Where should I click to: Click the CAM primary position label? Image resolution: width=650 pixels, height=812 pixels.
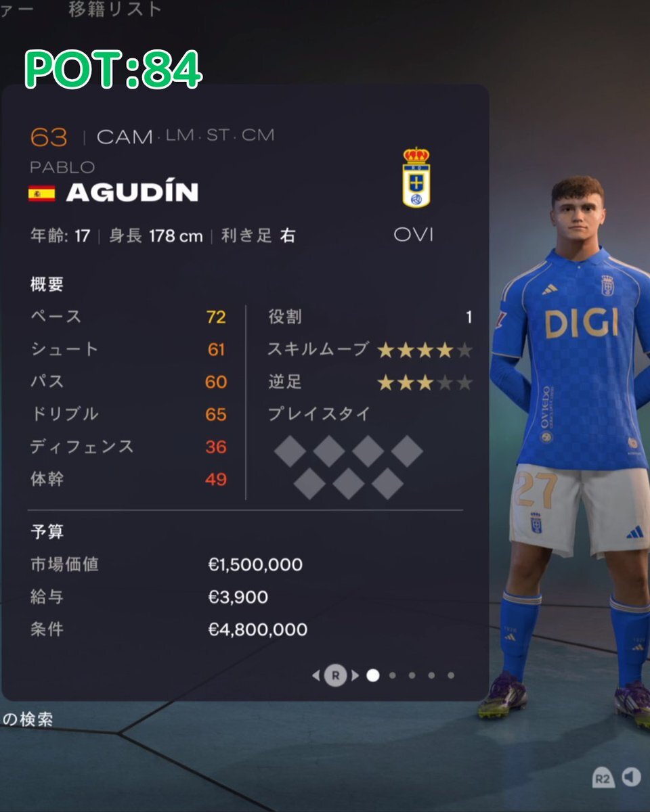point(125,137)
